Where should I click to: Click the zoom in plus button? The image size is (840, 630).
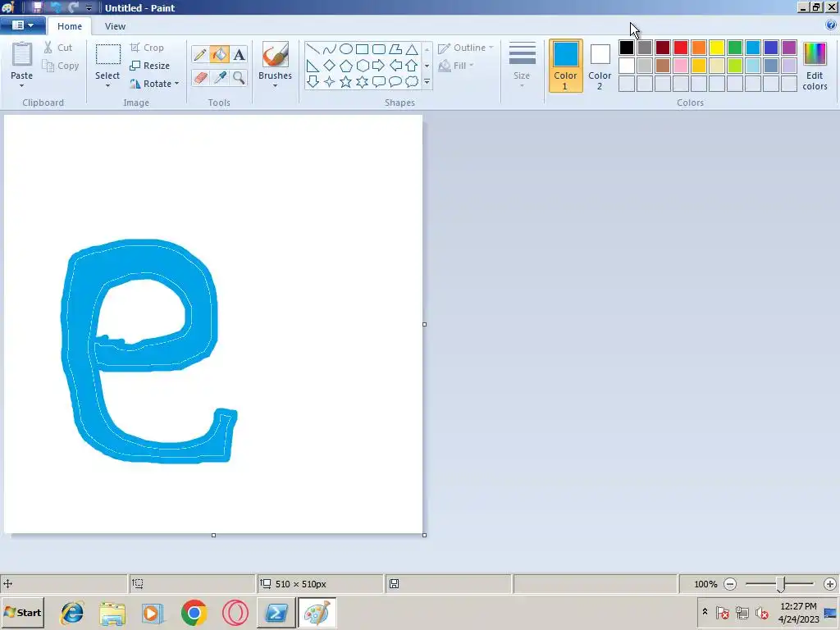(x=830, y=584)
